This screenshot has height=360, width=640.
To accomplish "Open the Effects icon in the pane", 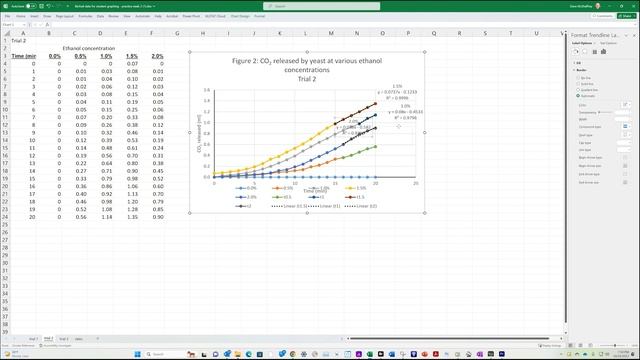I will click(585, 52).
